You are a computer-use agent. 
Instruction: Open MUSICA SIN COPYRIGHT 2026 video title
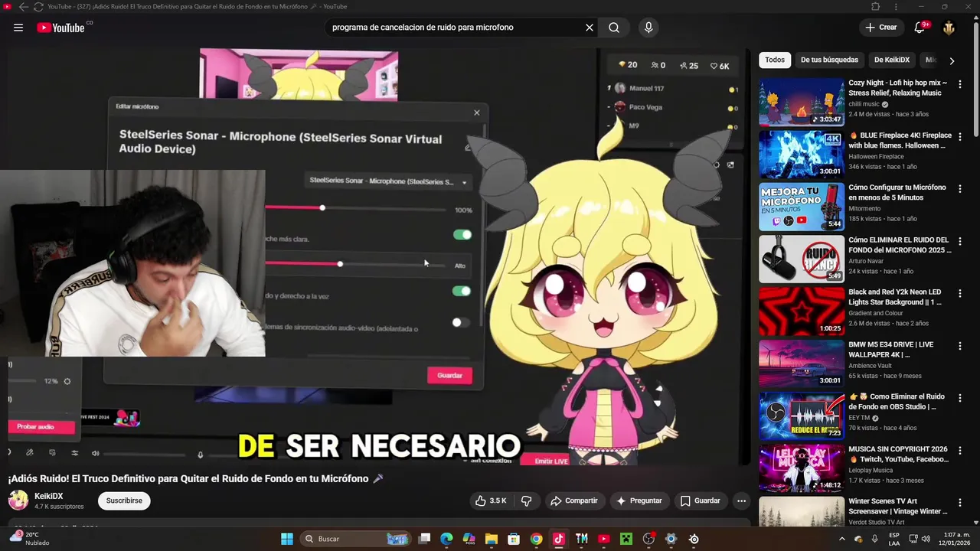pyautogui.click(x=898, y=455)
